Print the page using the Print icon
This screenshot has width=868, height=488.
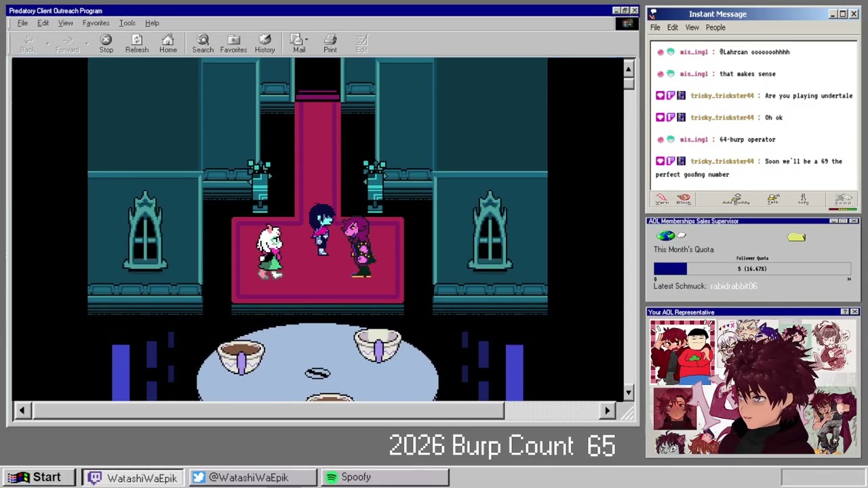[x=330, y=43]
